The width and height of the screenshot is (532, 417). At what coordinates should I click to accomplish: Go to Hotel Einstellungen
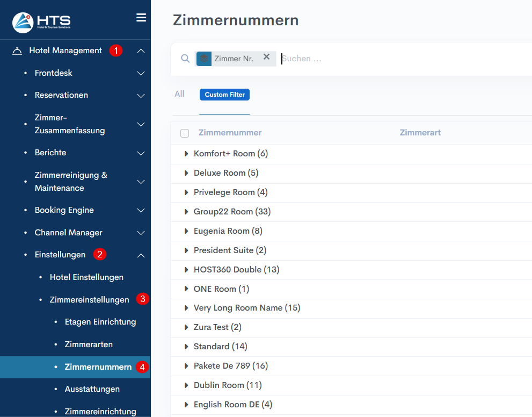tap(86, 277)
